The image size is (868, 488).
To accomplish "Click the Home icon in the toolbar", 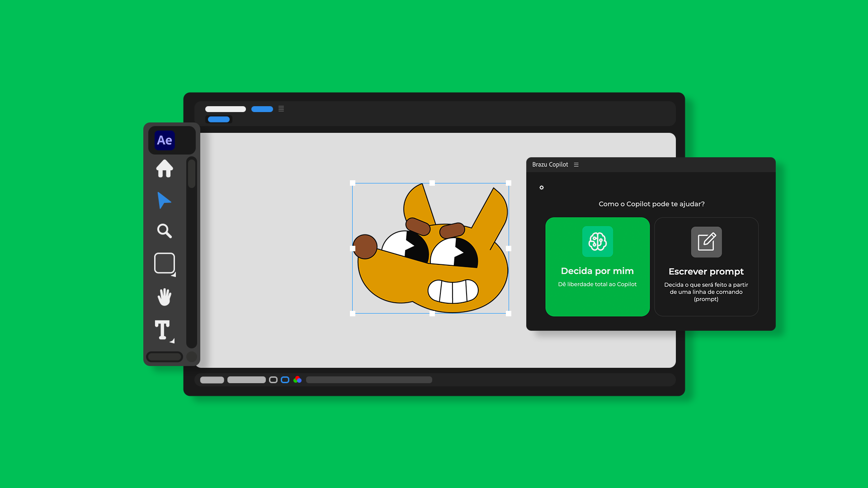I will [x=165, y=169].
